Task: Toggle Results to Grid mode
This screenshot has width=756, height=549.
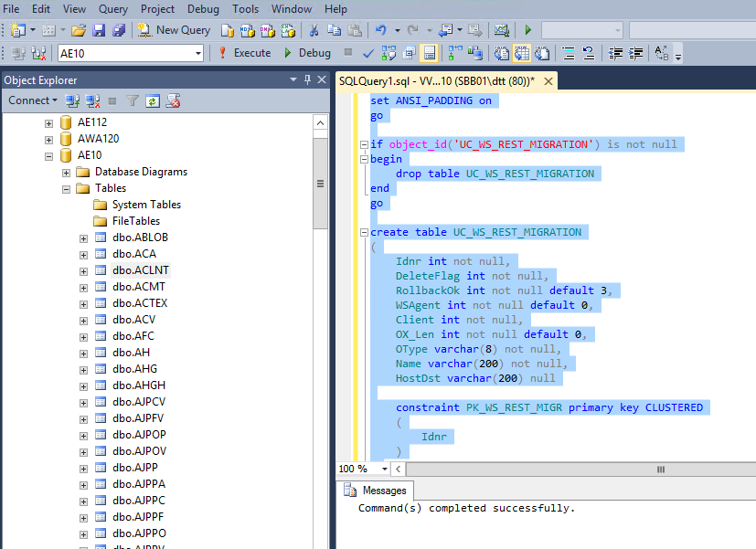Action: 522,53
